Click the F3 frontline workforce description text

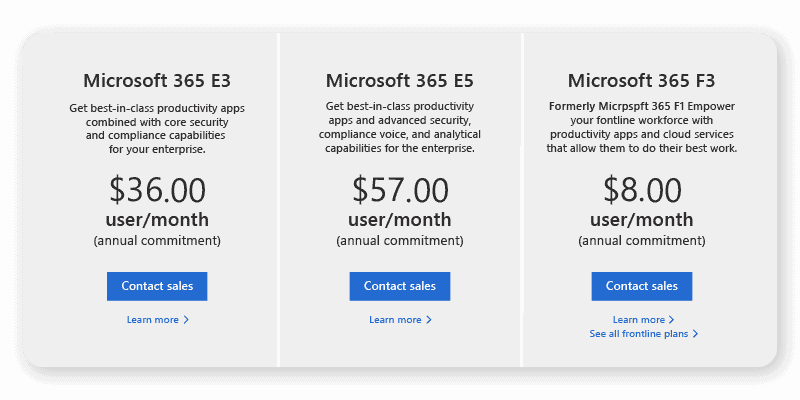[641, 127]
